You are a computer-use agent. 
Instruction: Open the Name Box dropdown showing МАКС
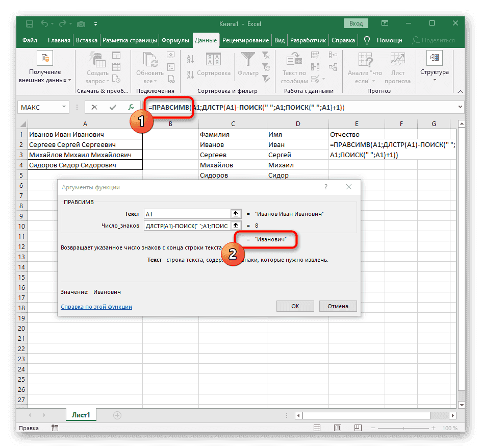[x=63, y=107]
